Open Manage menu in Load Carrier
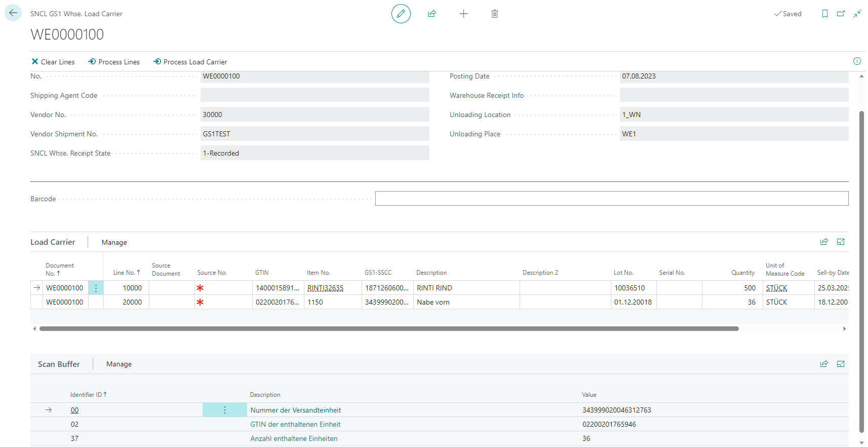Image resolution: width=868 pixels, height=447 pixels. [x=114, y=242]
